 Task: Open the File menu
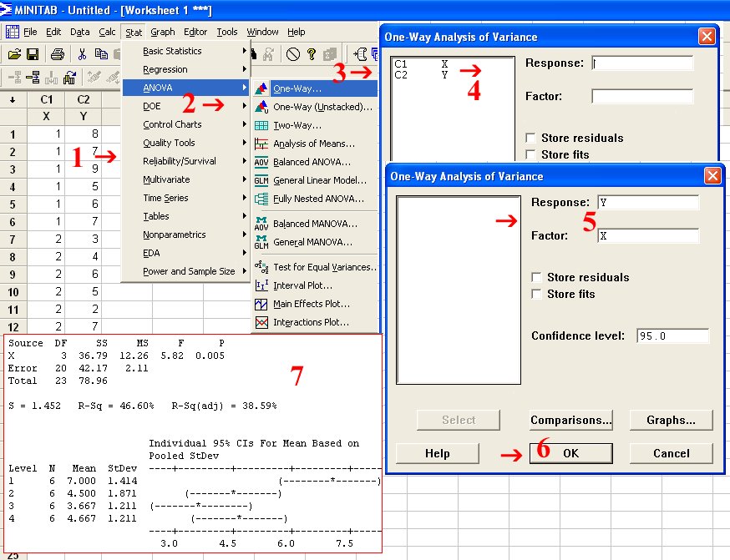point(30,32)
